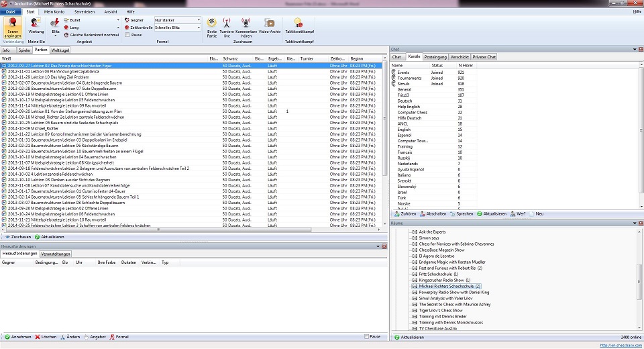
Task: Click Annehmen in the challenges panel
Action: pos(17,337)
